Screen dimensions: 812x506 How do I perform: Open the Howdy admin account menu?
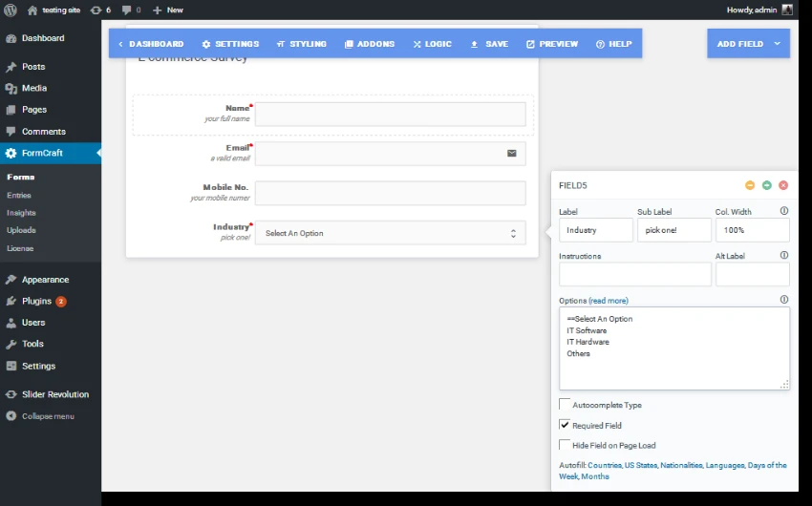pos(759,10)
